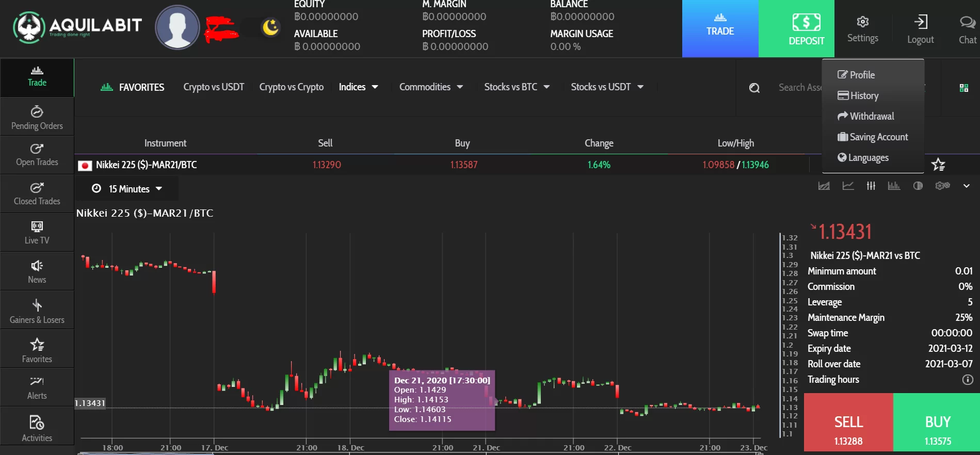
Task: Click AquilaBit logo
Action: click(77, 27)
